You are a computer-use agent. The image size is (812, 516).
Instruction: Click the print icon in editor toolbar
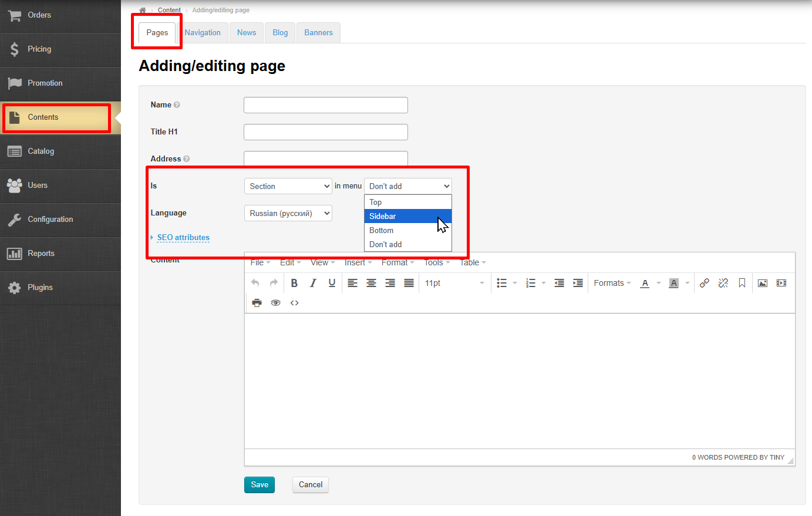(x=257, y=303)
